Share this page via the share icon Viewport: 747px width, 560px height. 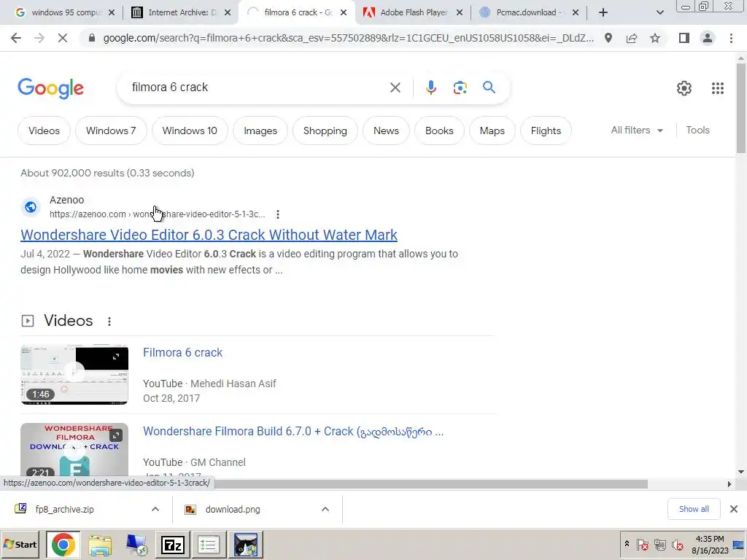point(632,38)
